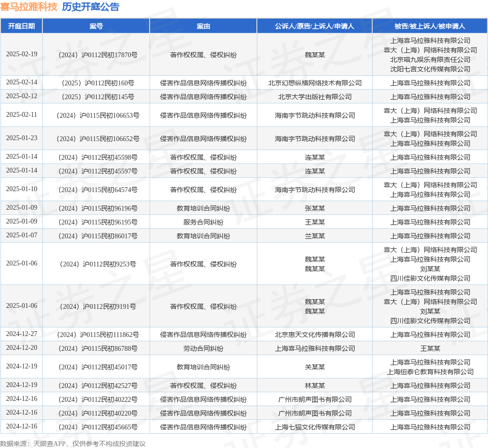This screenshot has width=488, height=448.
Task: Click the 服务合同纠纷 case cause cell
Action: coord(203,222)
